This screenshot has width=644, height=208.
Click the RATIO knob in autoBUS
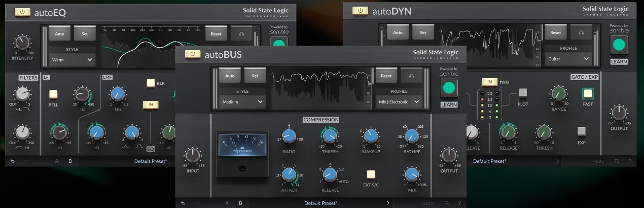point(289,135)
